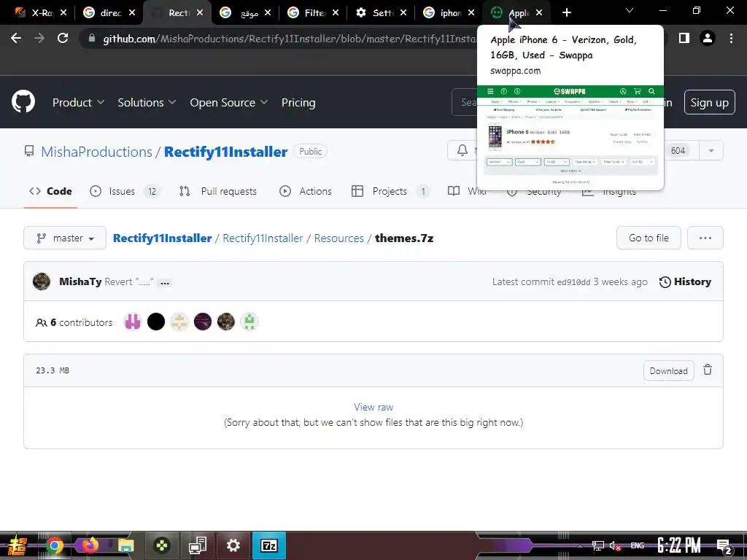The width and height of the screenshot is (747, 560).
Task: Switch to the Projects tab
Action: pyautogui.click(x=390, y=191)
